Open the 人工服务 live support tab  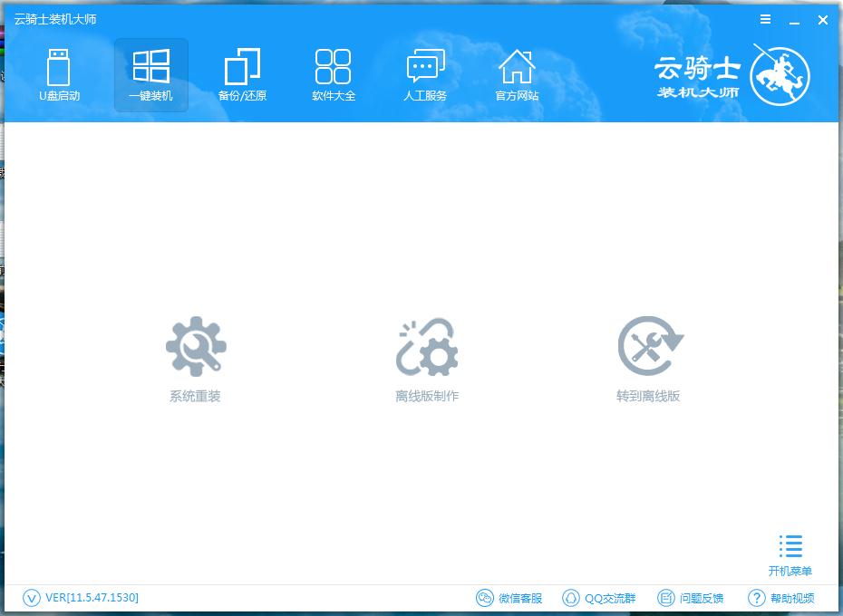click(x=425, y=74)
